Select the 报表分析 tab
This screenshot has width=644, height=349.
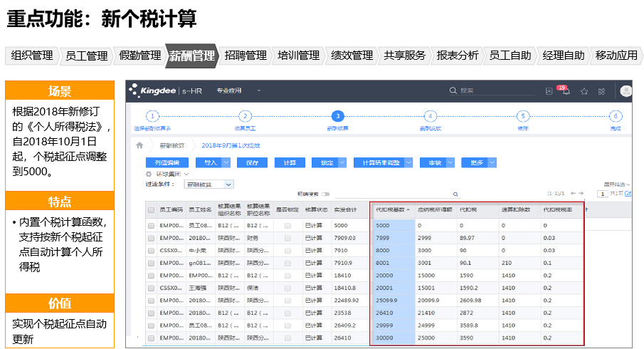457,56
